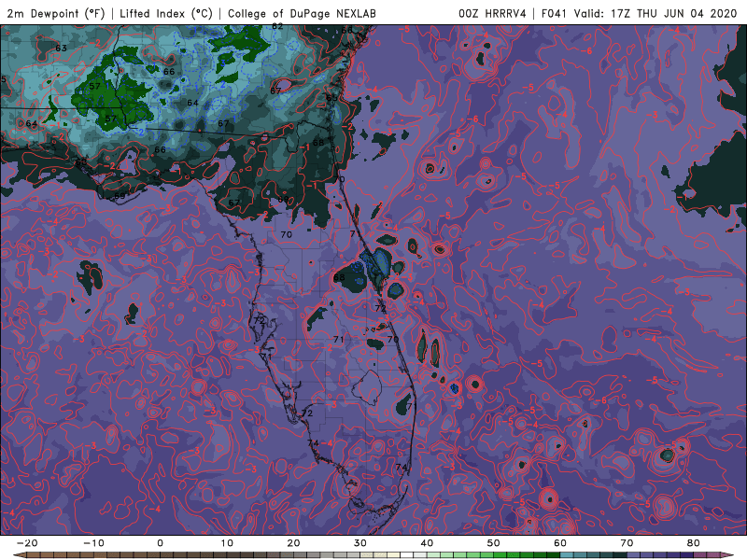Click the 'Lifted Index (°C)' title text
Viewport: 747px width, 560px height.
point(166,14)
